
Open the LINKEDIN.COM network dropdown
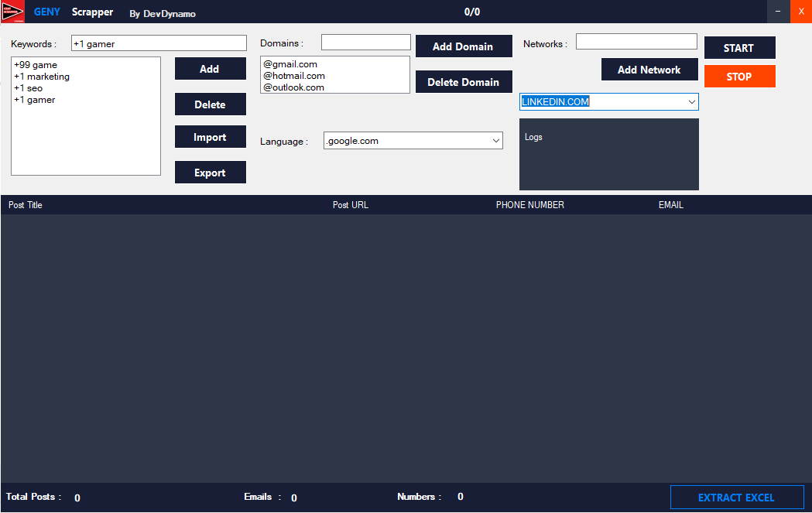pyautogui.click(x=691, y=102)
